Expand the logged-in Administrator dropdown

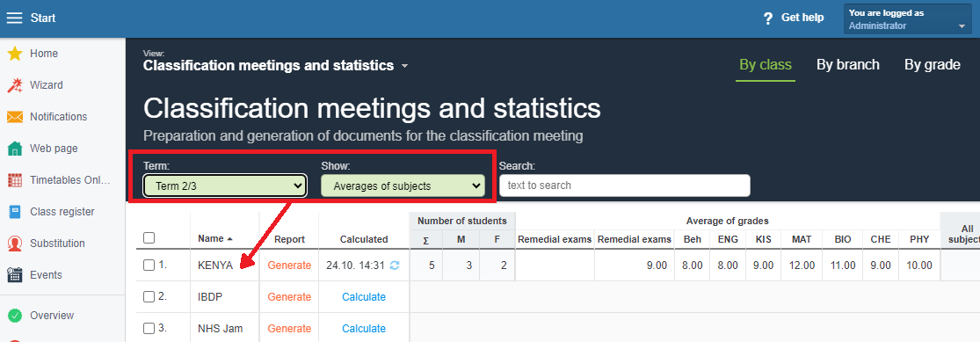pyautogui.click(x=908, y=19)
